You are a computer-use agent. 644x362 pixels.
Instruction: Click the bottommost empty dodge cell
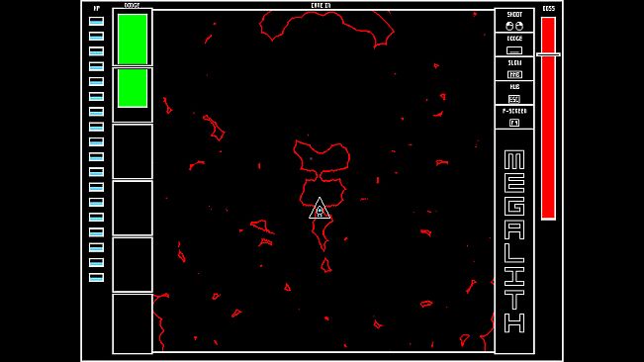pos(133,323)
